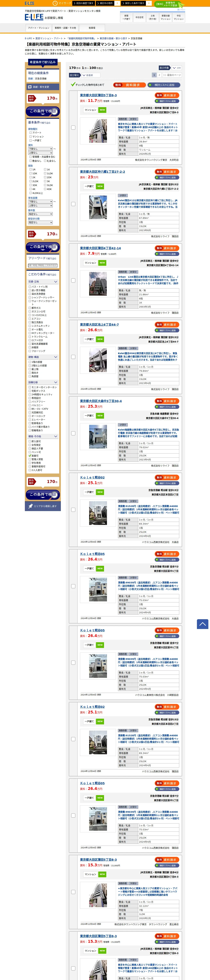Open the 新築分譲マンション menu item

pos(166,17)
